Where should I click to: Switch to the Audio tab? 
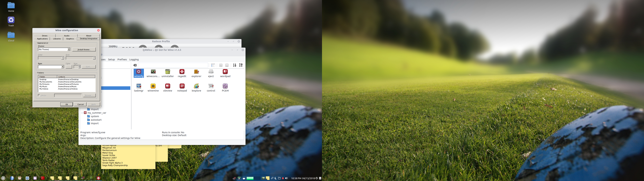67,36
